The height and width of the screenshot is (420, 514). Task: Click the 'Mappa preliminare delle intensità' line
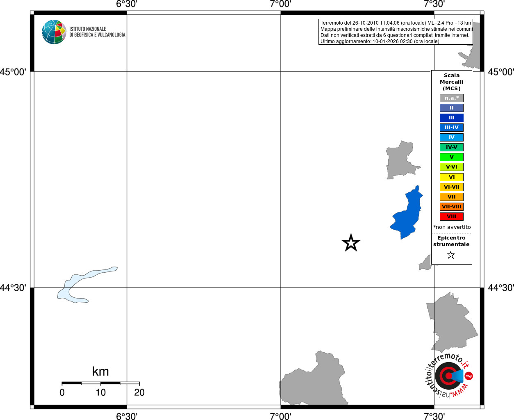396,29
